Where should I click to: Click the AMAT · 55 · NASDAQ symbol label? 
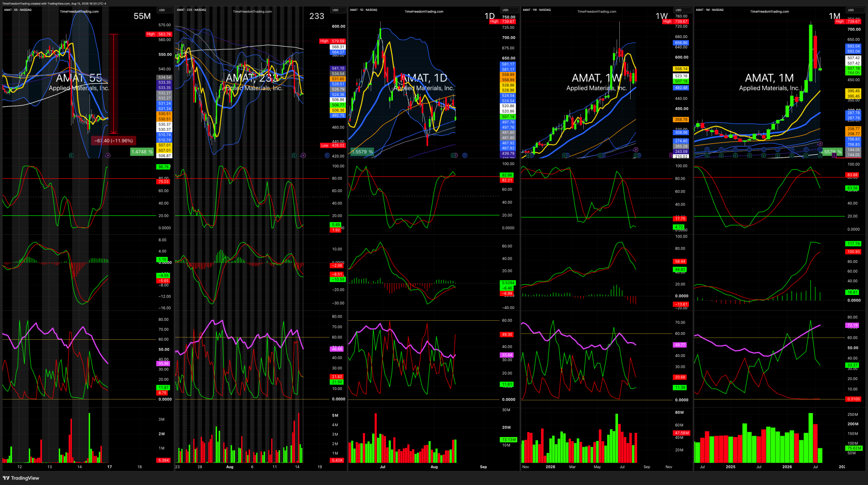coord(18,10)
